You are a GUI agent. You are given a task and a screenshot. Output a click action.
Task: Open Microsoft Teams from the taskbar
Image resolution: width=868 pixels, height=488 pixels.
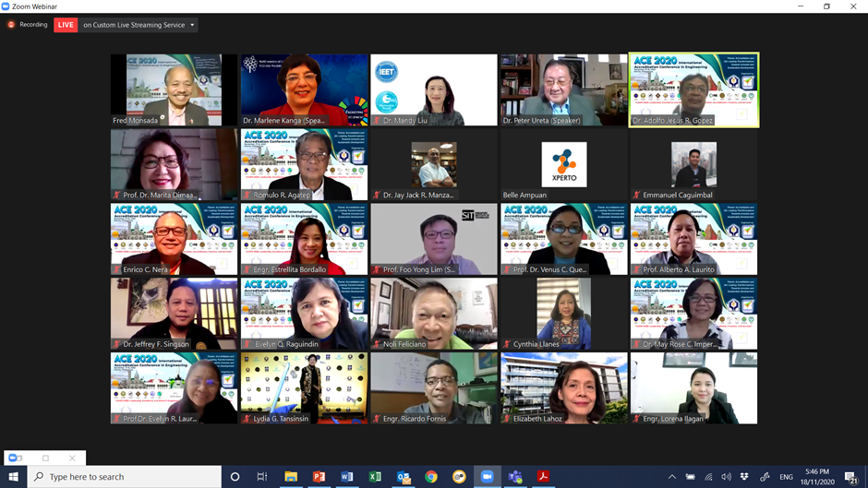pyautogui.click(x=515, y=477)
